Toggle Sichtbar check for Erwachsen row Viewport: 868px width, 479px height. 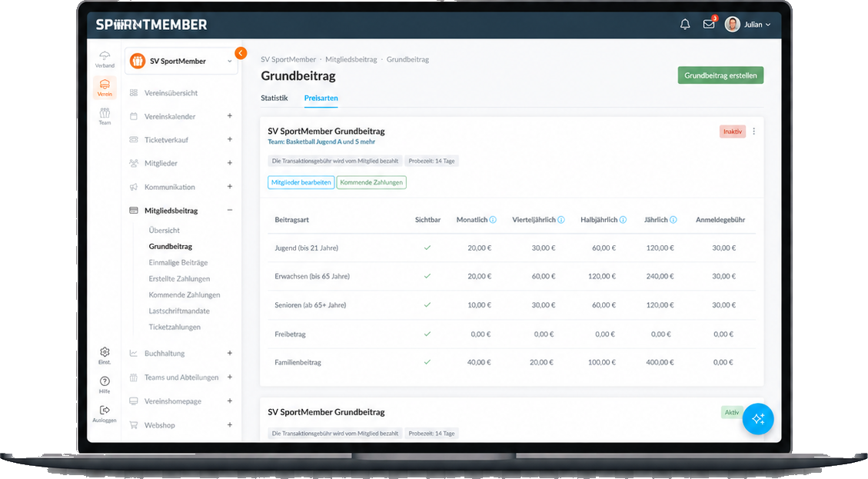(427, 276)
